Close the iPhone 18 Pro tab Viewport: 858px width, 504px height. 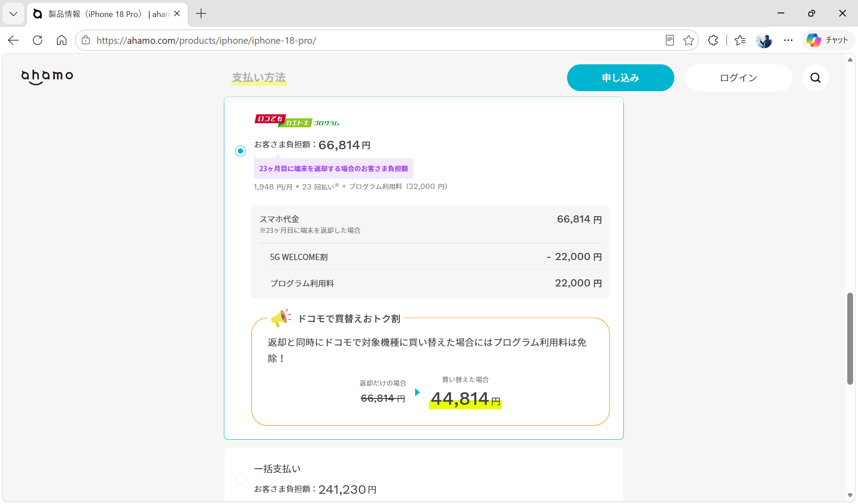coord(177,14)
